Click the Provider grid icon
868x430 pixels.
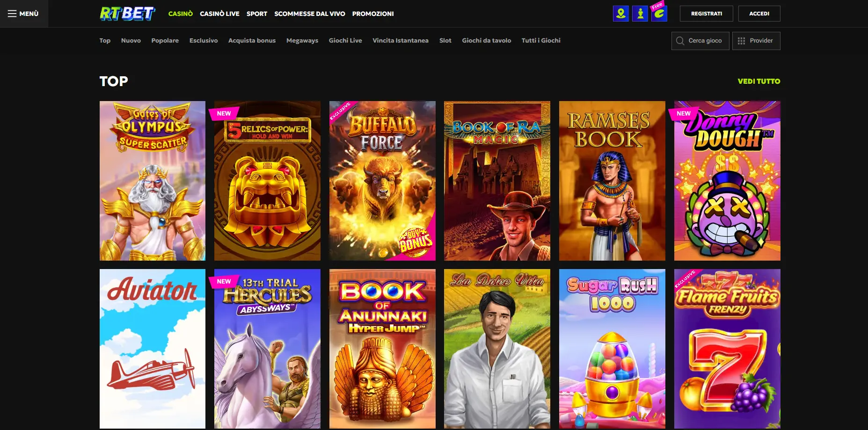741,41
